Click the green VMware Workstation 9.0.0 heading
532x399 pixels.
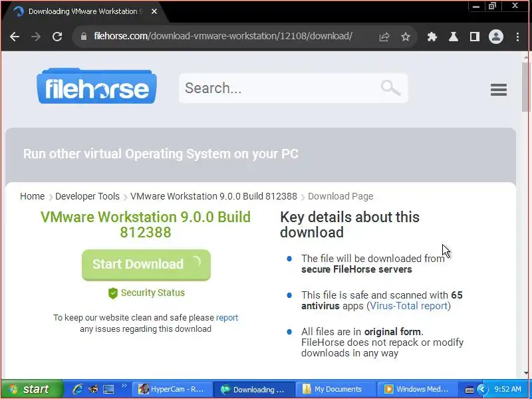[146, 225]
